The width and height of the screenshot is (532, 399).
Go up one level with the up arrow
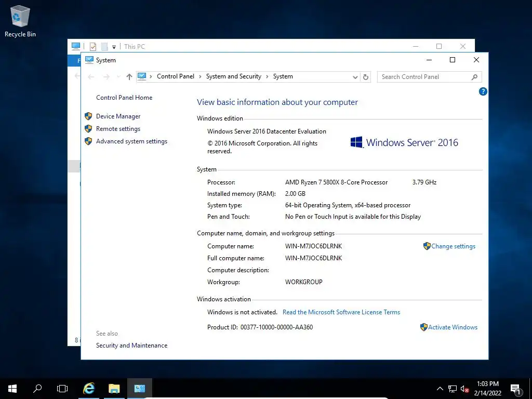pyautogui.click(x=129, y=77)
